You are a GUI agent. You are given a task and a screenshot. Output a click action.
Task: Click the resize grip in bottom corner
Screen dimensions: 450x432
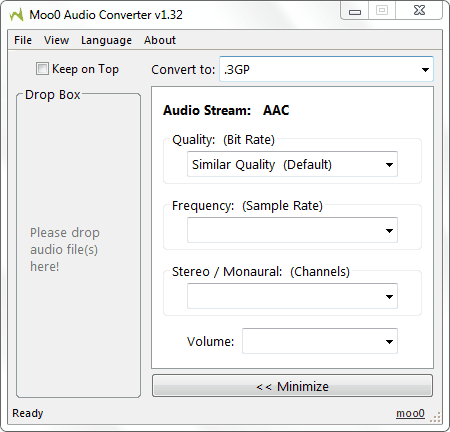pos(436,417)
